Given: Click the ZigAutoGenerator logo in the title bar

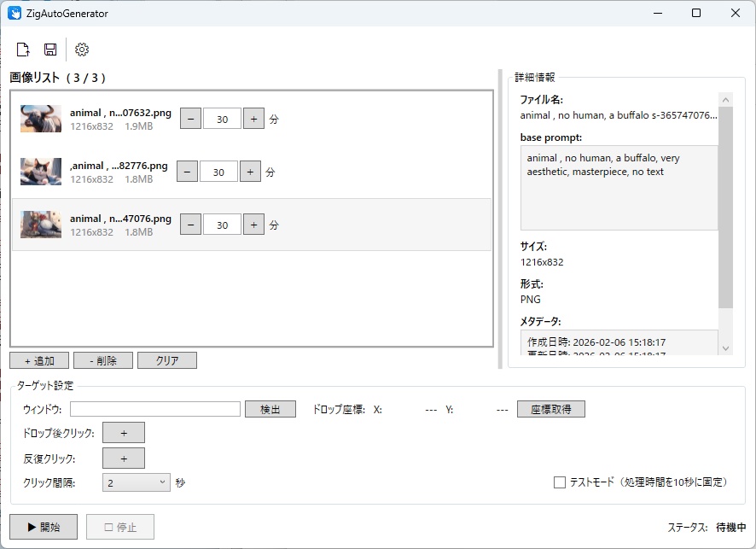Looking at the screenshot, I should click(x=15, y=13).
